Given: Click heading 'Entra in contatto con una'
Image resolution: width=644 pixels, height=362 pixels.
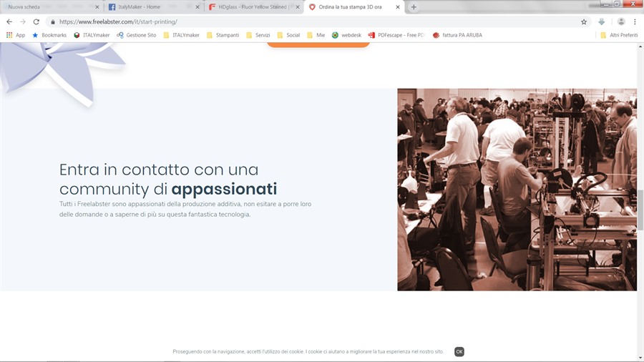Looking at the screenshot, I should pyautogui.click(x=159, y=170).
